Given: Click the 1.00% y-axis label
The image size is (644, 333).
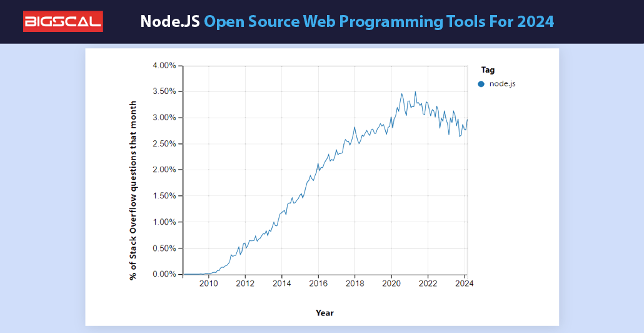Looking at the screenshot, I should point(164,222).
